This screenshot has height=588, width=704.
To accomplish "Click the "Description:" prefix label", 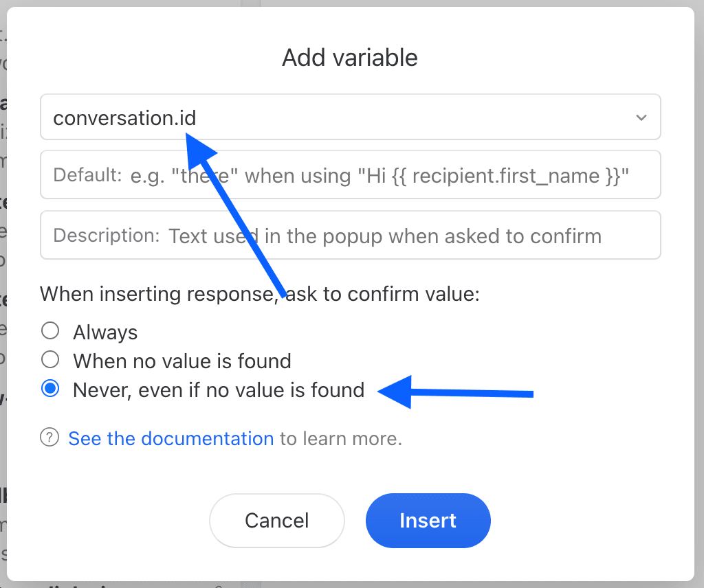I will [x=107, y=236].
